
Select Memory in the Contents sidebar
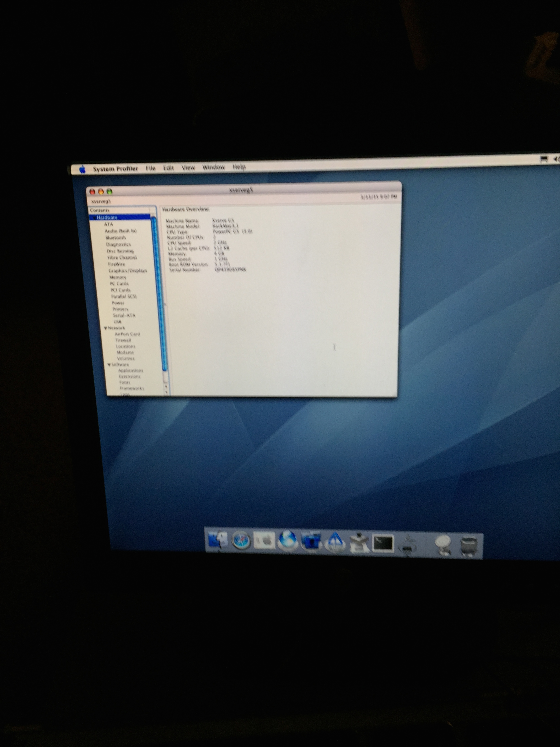point(118,277)
